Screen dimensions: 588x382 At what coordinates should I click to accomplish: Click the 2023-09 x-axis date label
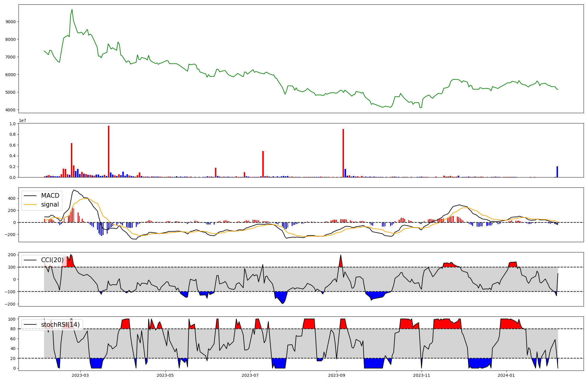337,375
